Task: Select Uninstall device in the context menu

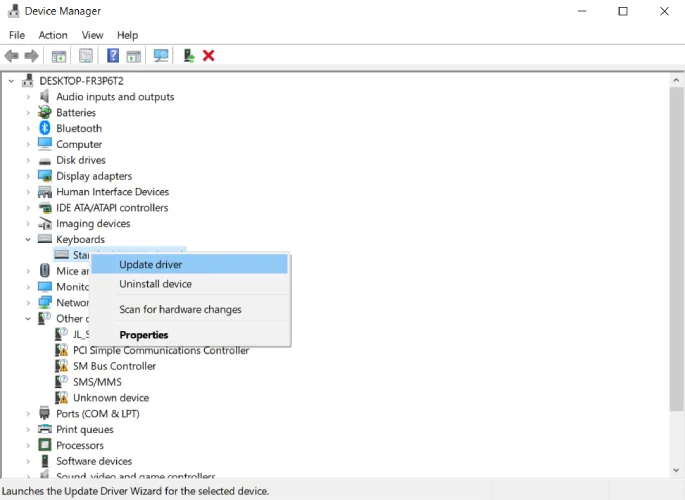Action: [x=155, y=284]
